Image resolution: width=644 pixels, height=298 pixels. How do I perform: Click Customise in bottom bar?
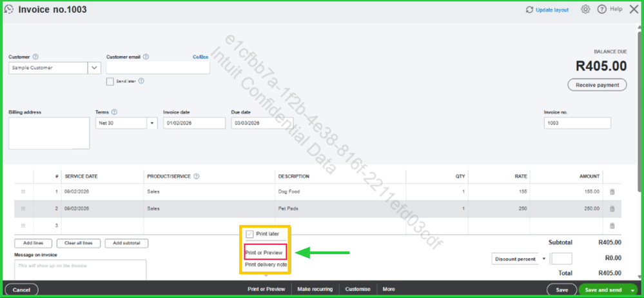358,290
